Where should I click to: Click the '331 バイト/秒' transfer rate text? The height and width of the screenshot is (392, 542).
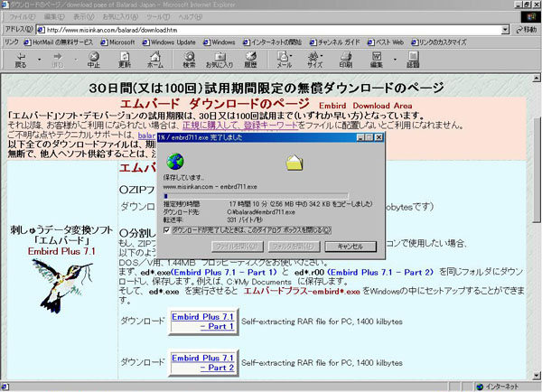tap(245, 219)
